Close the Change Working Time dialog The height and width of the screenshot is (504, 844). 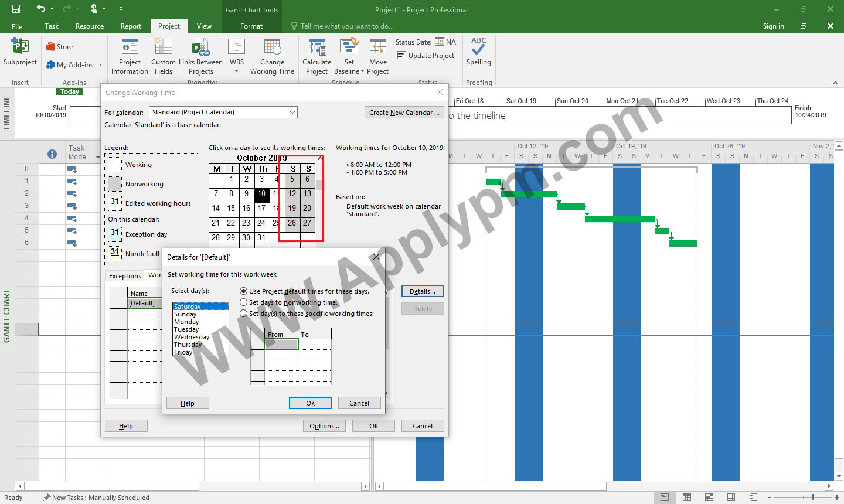[x=440, y=92]
